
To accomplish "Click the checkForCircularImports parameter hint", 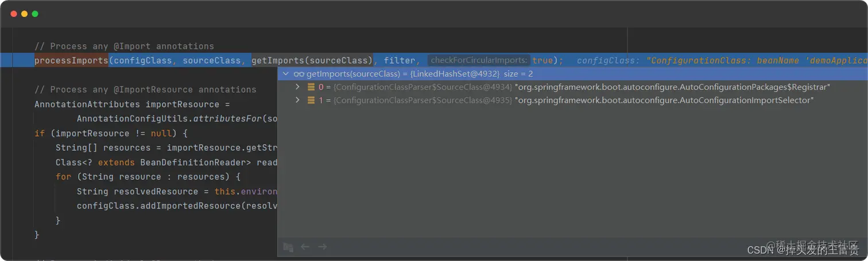I will (479, 60).
